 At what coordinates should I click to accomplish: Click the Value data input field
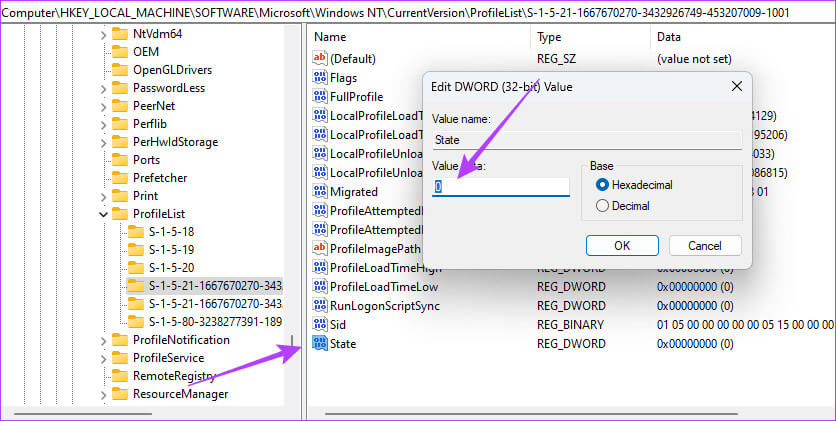click(x=501, y=187)
